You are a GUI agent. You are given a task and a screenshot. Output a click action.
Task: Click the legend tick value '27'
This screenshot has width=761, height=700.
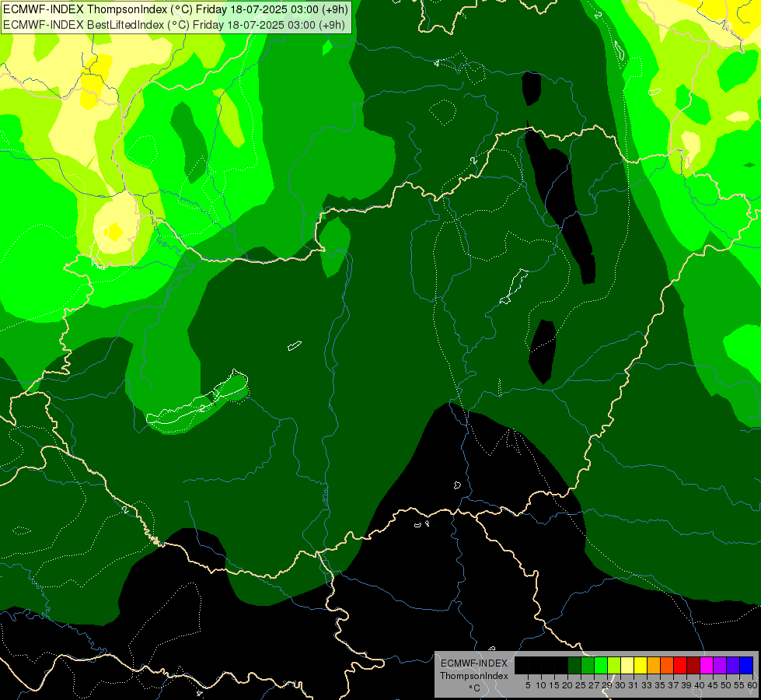594,685
